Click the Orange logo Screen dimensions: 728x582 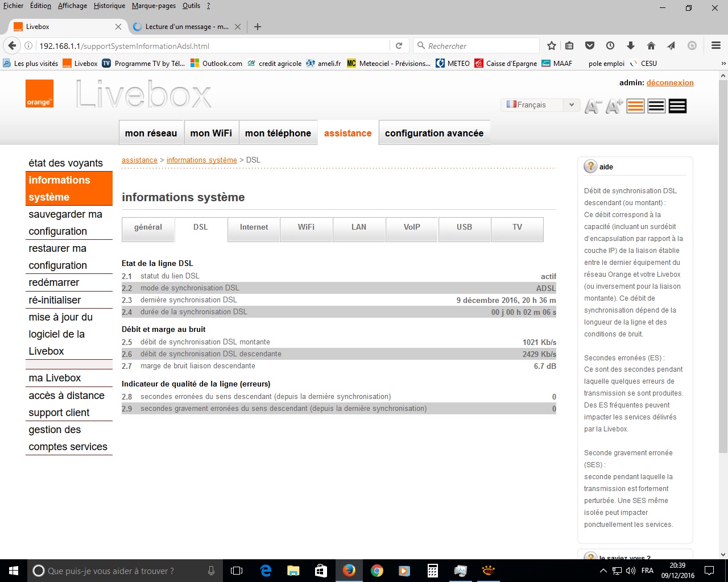pos(39,94)
